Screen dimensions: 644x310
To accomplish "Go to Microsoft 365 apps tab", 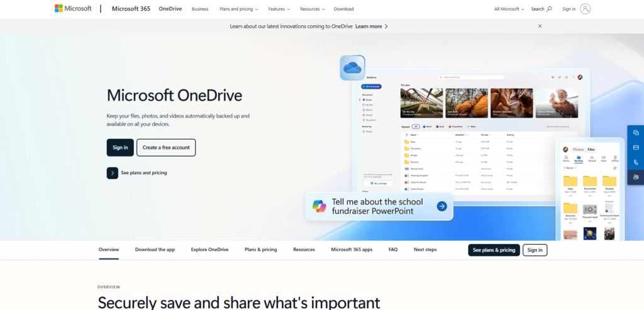I will click(352, 250).
